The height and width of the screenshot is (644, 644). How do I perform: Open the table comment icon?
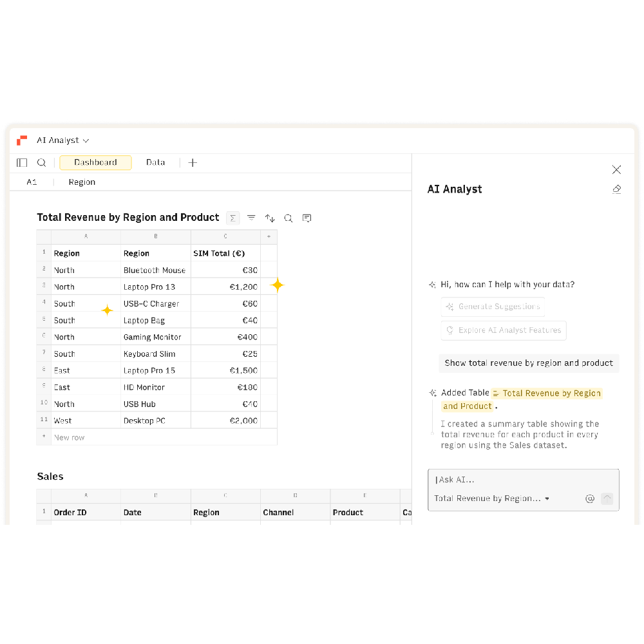(x=307, y=218)
